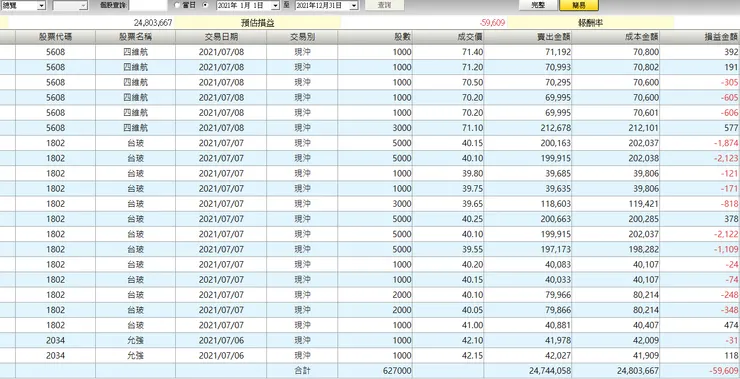Viewport: 740px width, 379px height.
Task: Click the 股數 column header
Action: [x=375, y=37]
